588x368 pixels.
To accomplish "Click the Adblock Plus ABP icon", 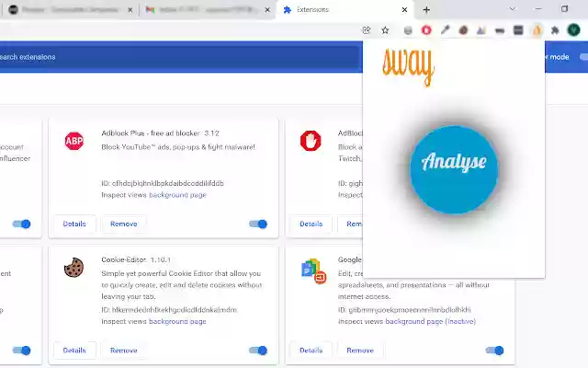I will click(x=73, y=141).
